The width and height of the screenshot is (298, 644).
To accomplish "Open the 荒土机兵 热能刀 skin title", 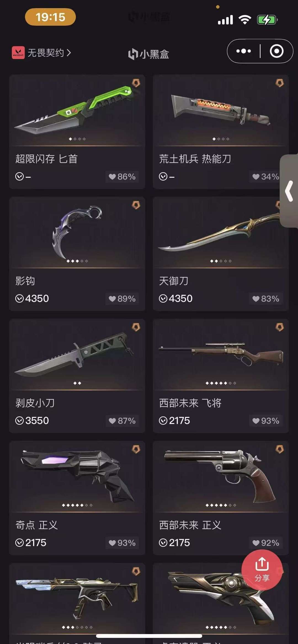I will (195, 159).
